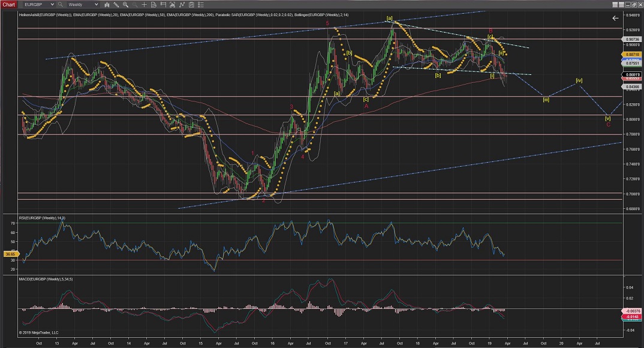Click the second grey link button in the title bar
The height and width of the screenshot is (348, 644).
click(x=621, y=5)
